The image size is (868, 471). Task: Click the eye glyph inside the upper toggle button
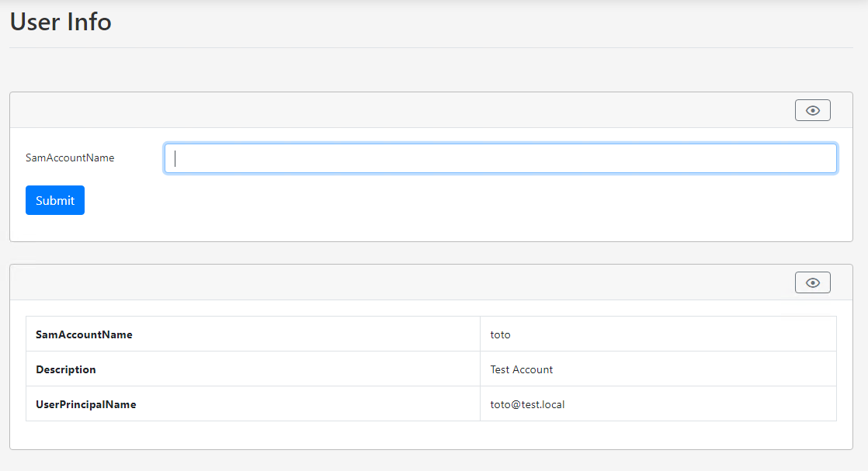tap(813, 110)
